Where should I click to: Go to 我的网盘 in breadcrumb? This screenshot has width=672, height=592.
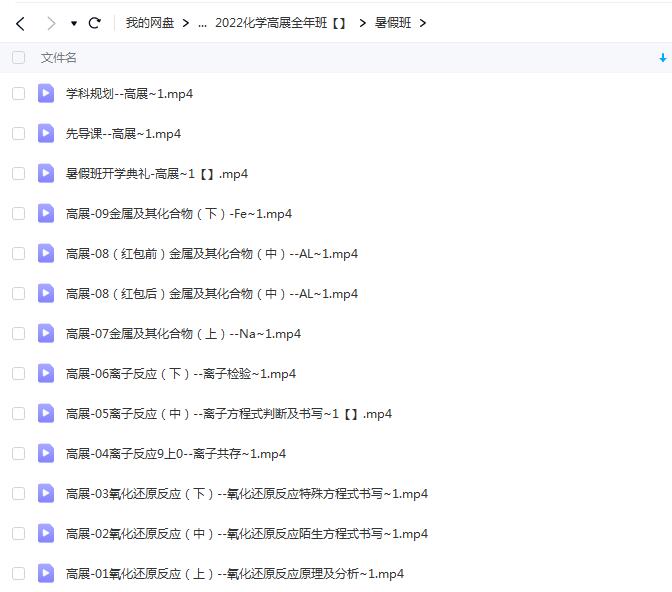150,23
